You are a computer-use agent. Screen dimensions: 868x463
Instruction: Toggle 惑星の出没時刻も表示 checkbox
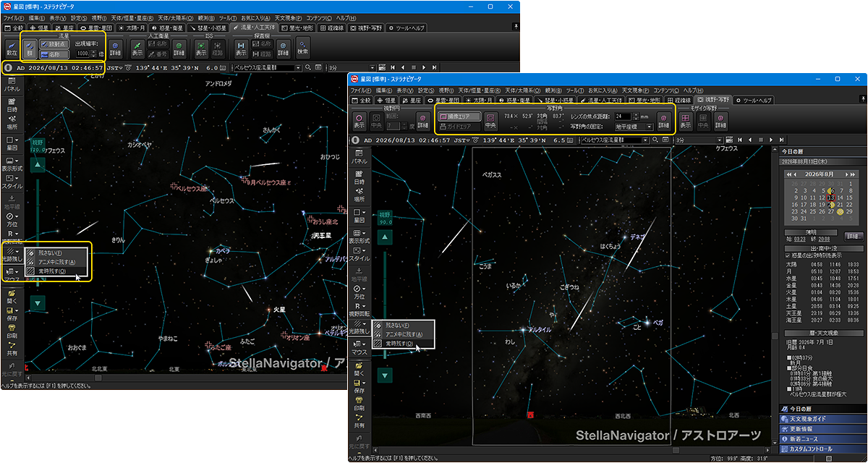click(x=814, y=255)
